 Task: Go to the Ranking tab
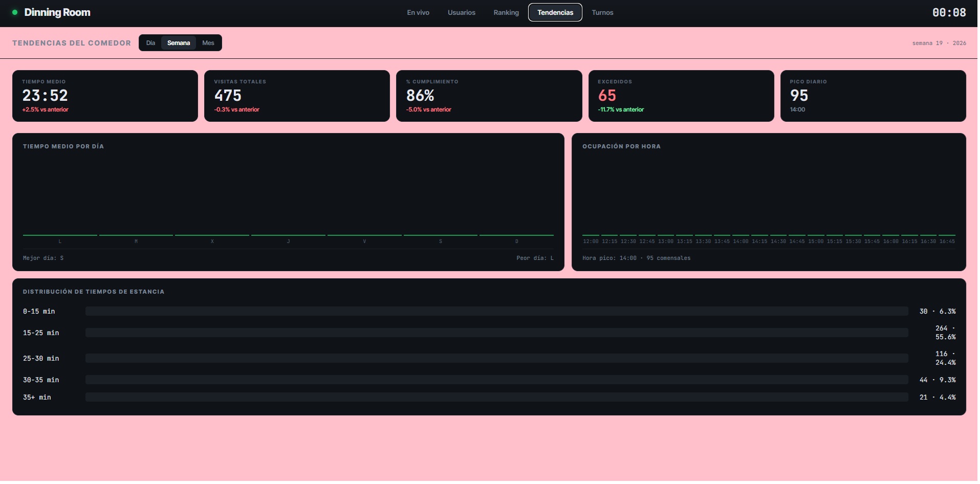click(x=507, y=12)
